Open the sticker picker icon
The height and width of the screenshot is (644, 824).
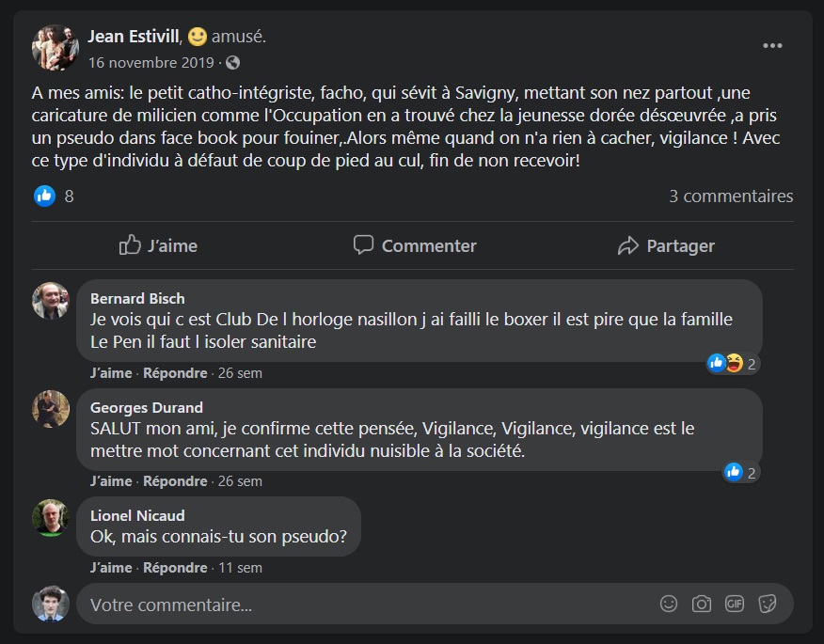pyautogui.click(x=768, y=604)
